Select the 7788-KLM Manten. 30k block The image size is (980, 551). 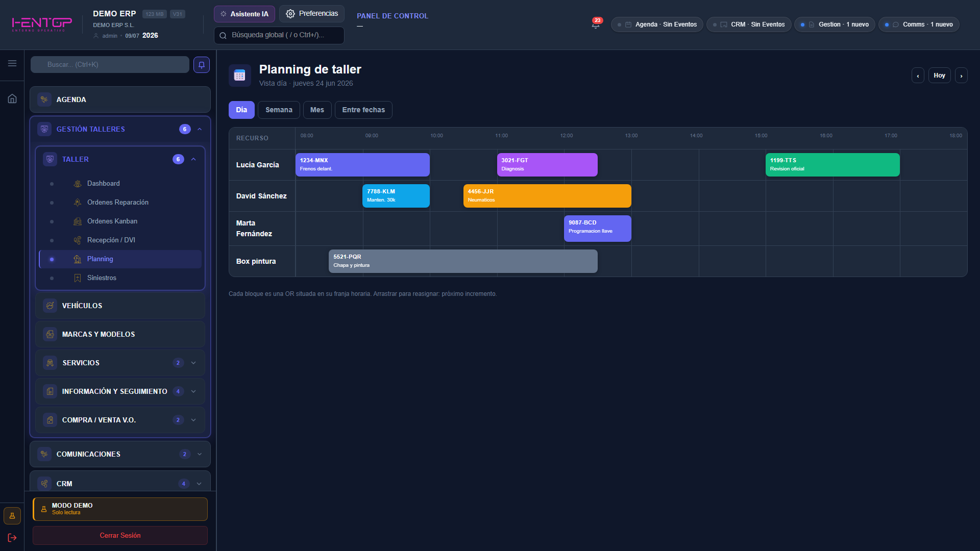click(396, 196)
